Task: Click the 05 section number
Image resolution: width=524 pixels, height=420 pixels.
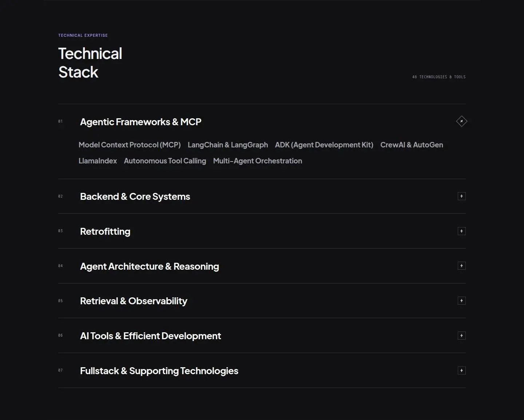Action: tap(60, 301)
